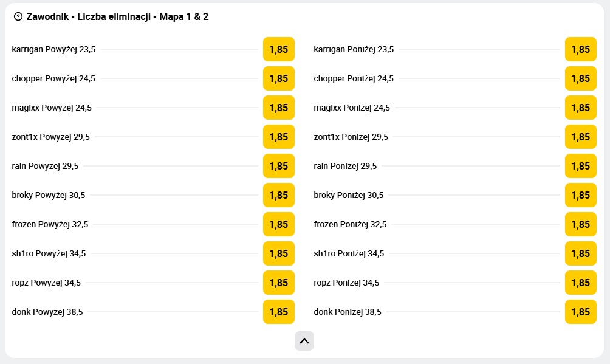The height and width of the screenshot is (364, 610).
Task: Select zont1x Powyżej 29,5 odds
Action: click(x=278, y=137)
